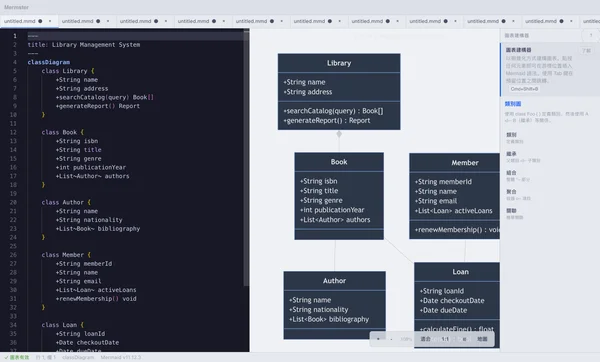Click the 適合 fit-to-view button

coord(426,339)
